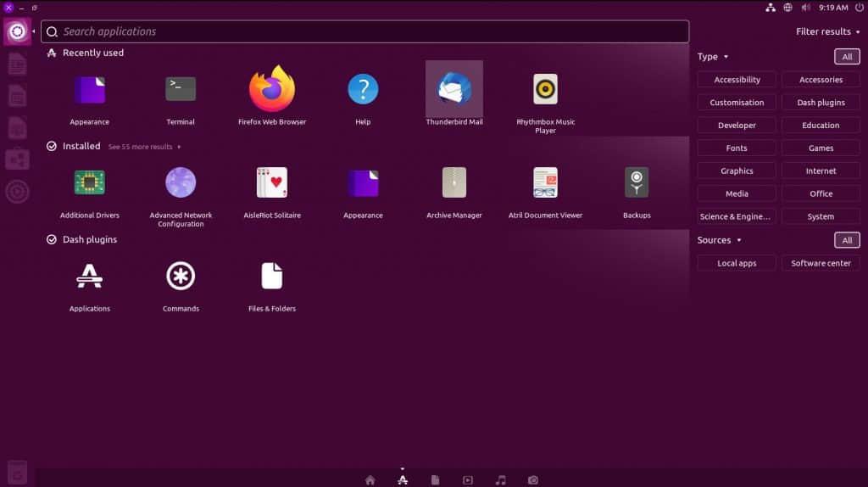
Task: Open Archive Manager
Action: [x=453, y=183]
